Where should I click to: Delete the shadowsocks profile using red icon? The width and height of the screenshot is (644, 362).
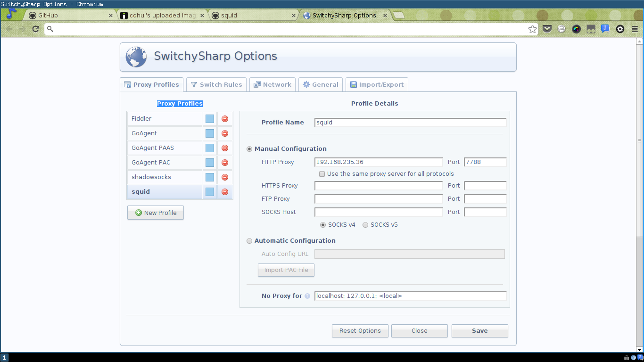coord(225,177)
